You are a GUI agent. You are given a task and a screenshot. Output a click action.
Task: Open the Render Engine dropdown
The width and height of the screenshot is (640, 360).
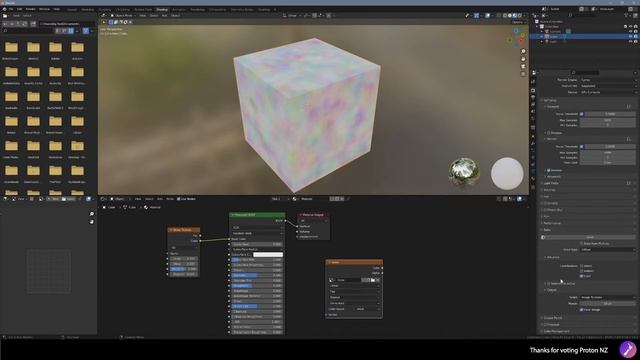[x=608, y=80]
